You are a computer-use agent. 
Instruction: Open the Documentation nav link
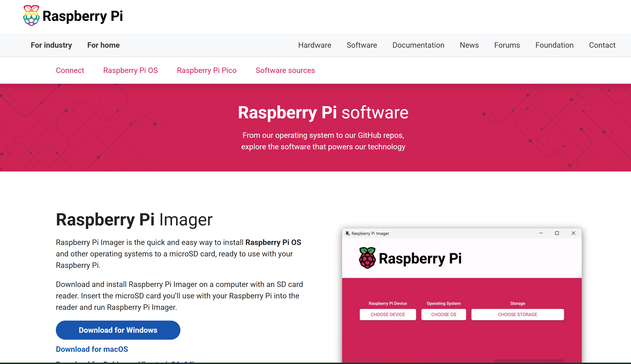click(418, 45)
